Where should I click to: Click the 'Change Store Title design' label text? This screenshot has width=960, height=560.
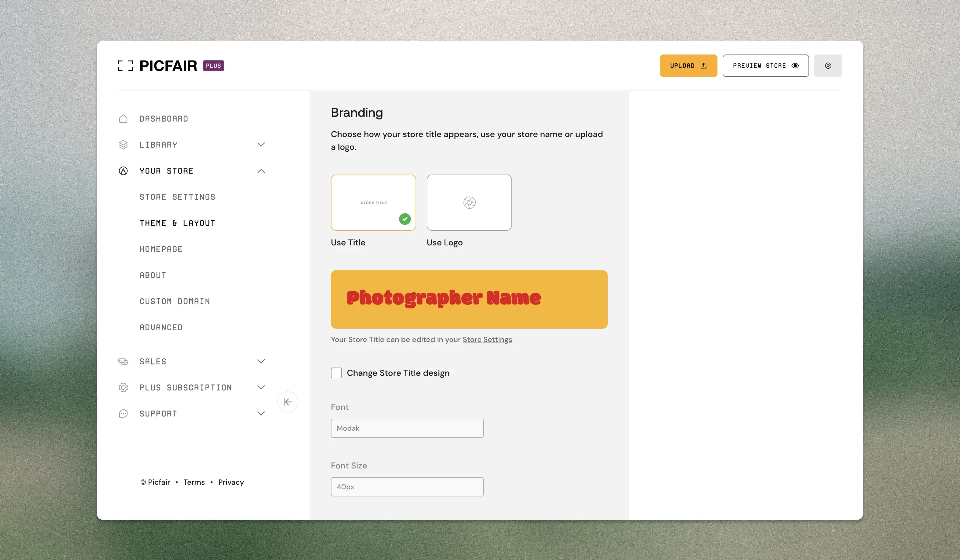click(398, 373)
